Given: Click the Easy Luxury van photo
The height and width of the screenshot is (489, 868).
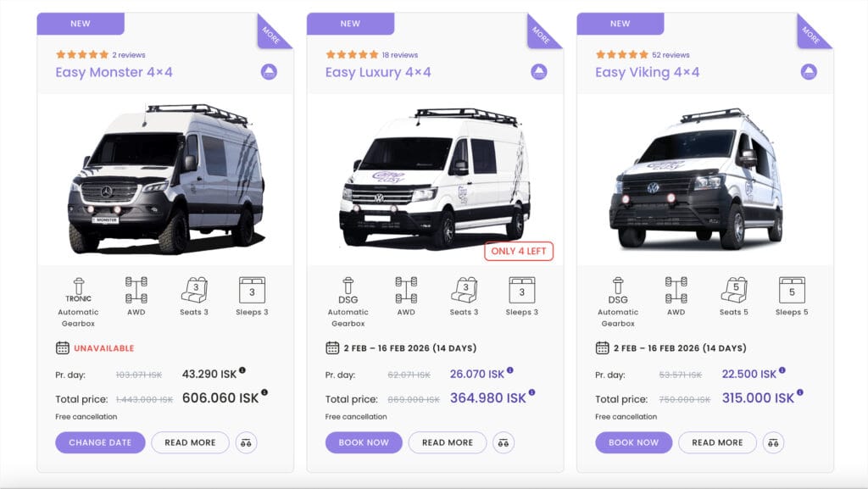Looking at the screenshot, I should [434, 178].
